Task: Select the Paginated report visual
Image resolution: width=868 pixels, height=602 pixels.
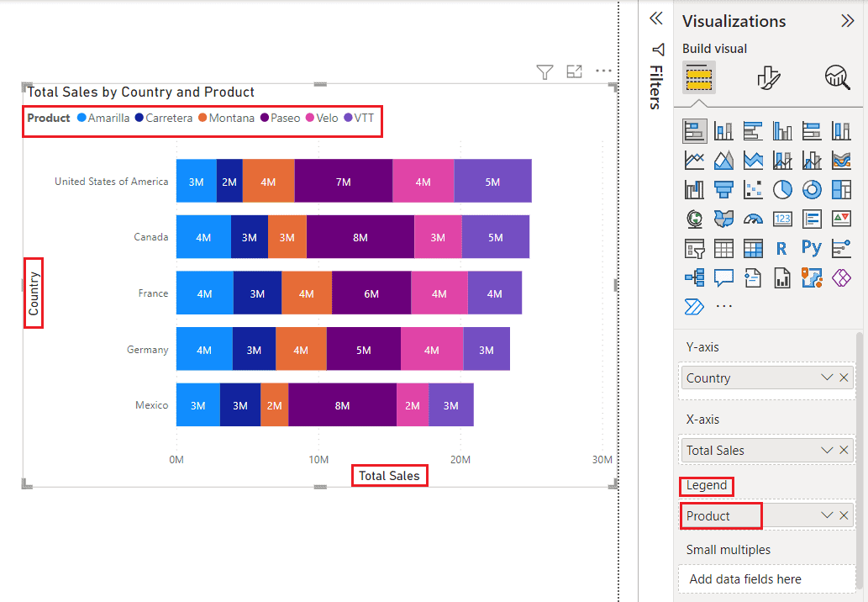Action: tap(782, 277)
